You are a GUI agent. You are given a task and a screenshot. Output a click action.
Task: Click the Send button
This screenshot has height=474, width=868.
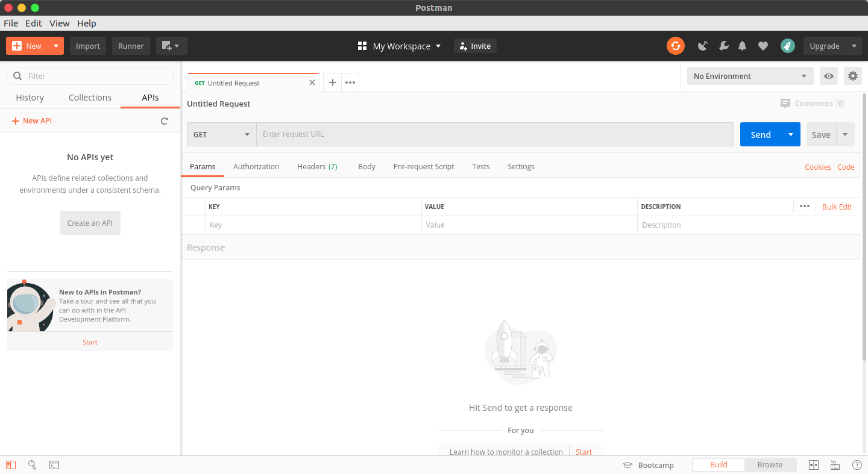point(761,134)
